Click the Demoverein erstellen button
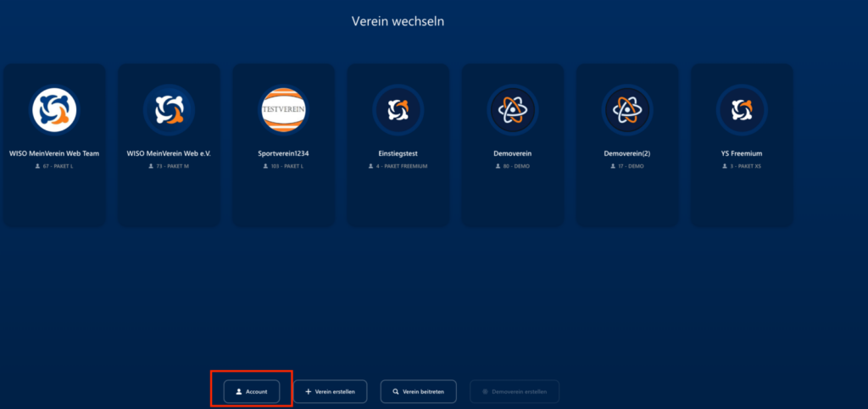This screenshot has width=868, height=409. [515, 391]
